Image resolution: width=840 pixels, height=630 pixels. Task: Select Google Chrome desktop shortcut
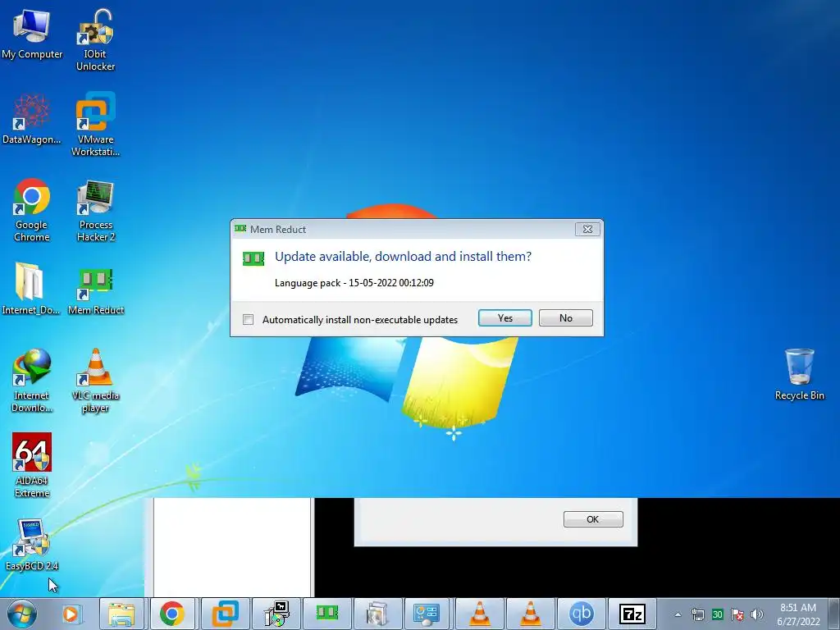pos(32,210)
